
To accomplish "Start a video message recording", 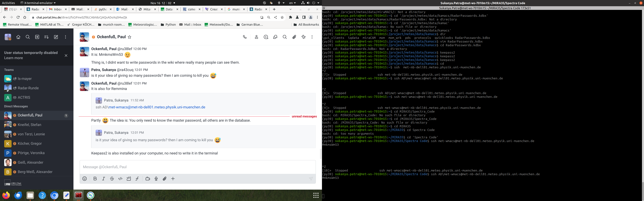I will 148,179.
